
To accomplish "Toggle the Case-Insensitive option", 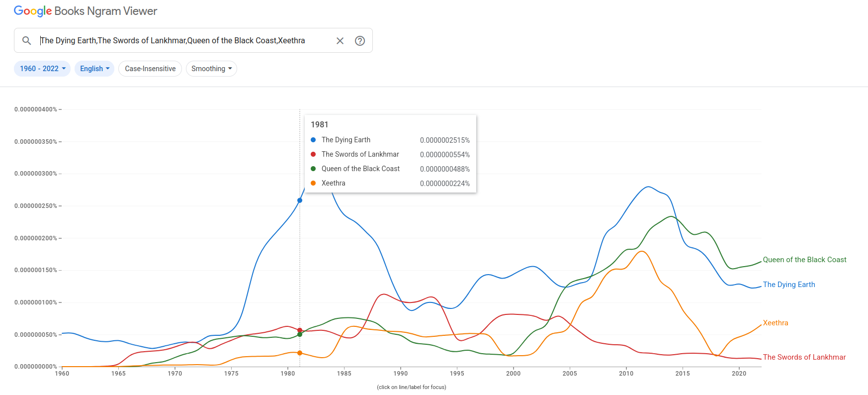I will [x=150, y=69].
